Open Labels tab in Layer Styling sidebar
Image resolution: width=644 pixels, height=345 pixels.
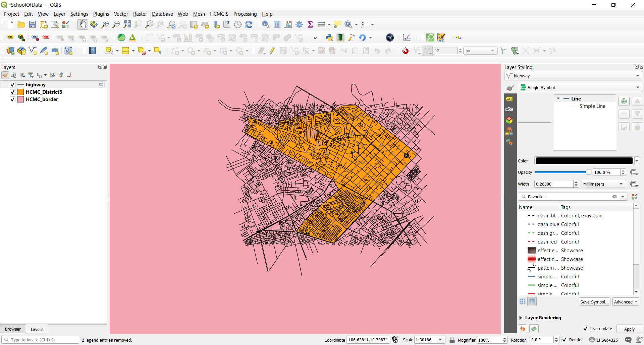(x=509, y=99)
